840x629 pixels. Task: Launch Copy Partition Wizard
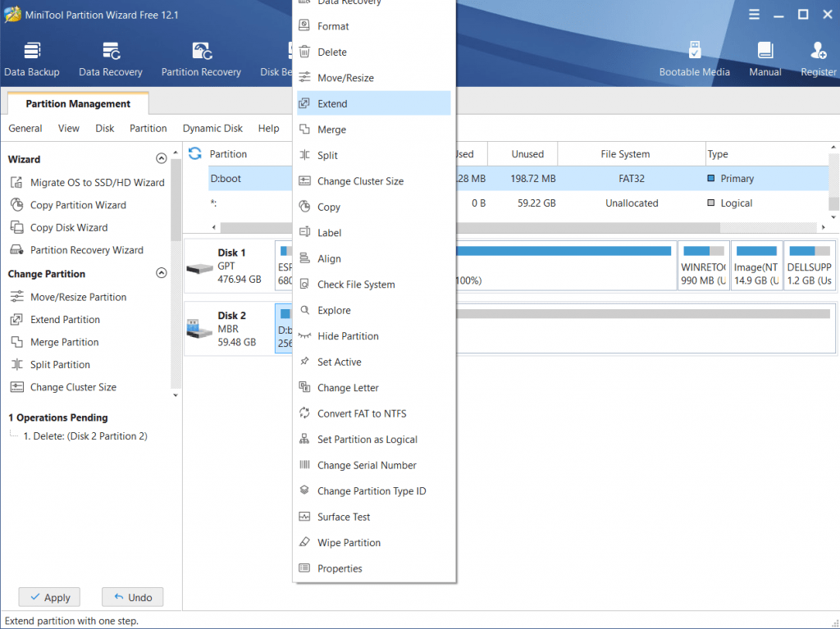pos(68,205)
